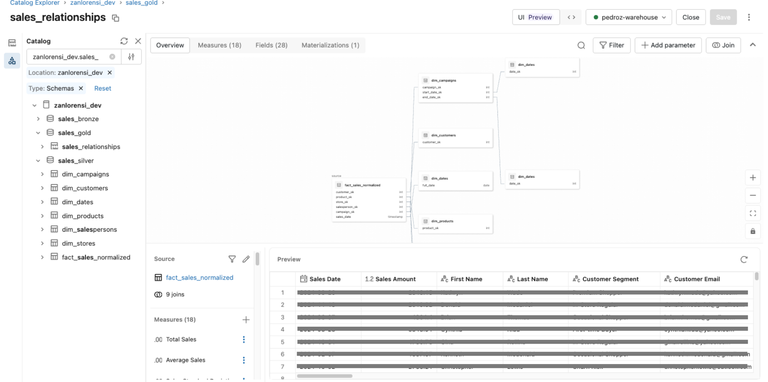This screenshot has height=382, width=768.
Task: Switch to the Fields (28) tab
Action: (x=271, y=45)
